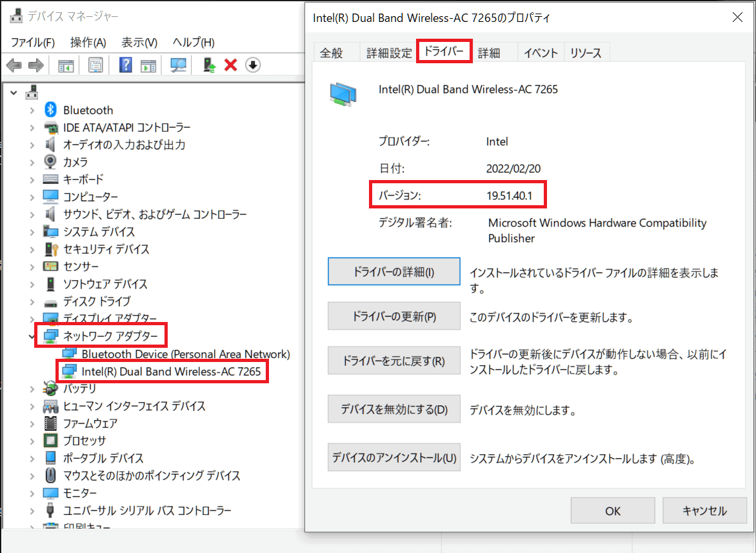756x553 pixels.
Task: Select the IDE ATA/ATAPI コントローラー category icon
Action: (x=50, y=128)
